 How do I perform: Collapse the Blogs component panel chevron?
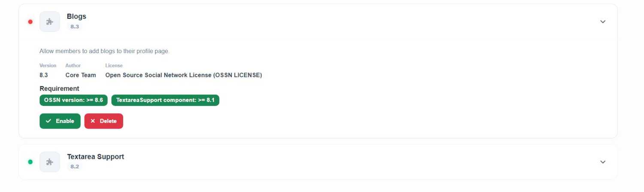coord(603,22)
